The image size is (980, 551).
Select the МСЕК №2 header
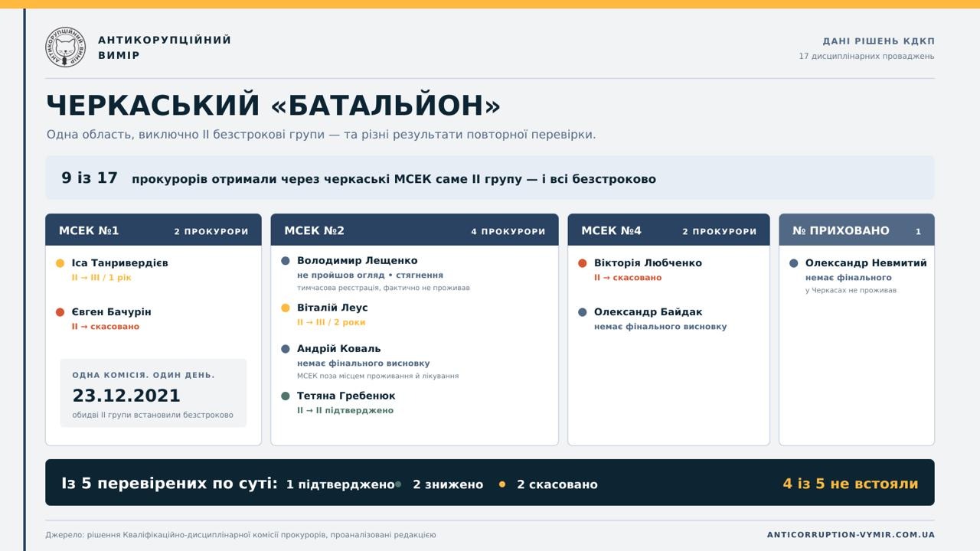[414, 230]
